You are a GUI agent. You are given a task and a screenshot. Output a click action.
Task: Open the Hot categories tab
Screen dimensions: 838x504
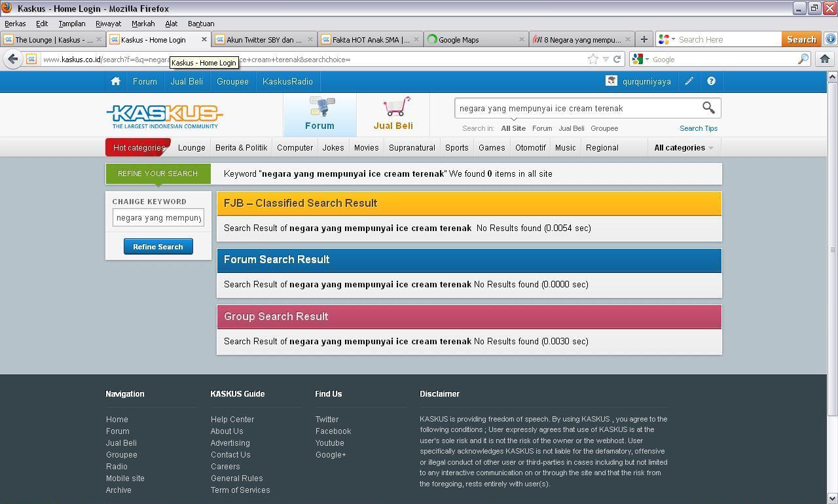pos(138,147)
